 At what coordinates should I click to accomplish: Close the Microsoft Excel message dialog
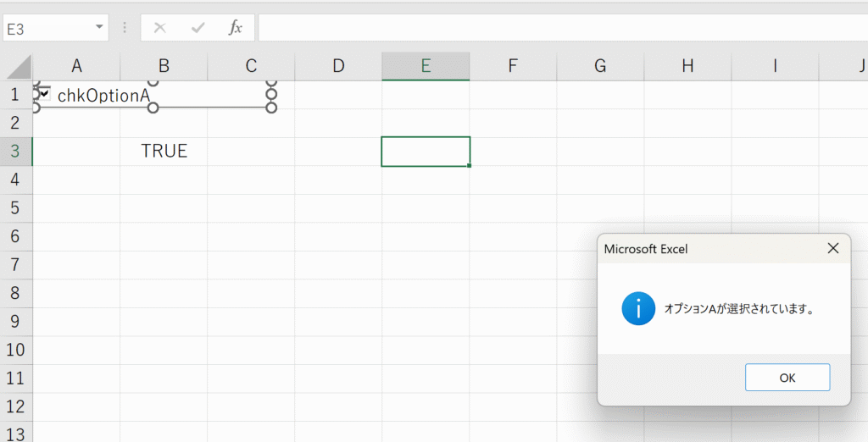click(832, 248)
